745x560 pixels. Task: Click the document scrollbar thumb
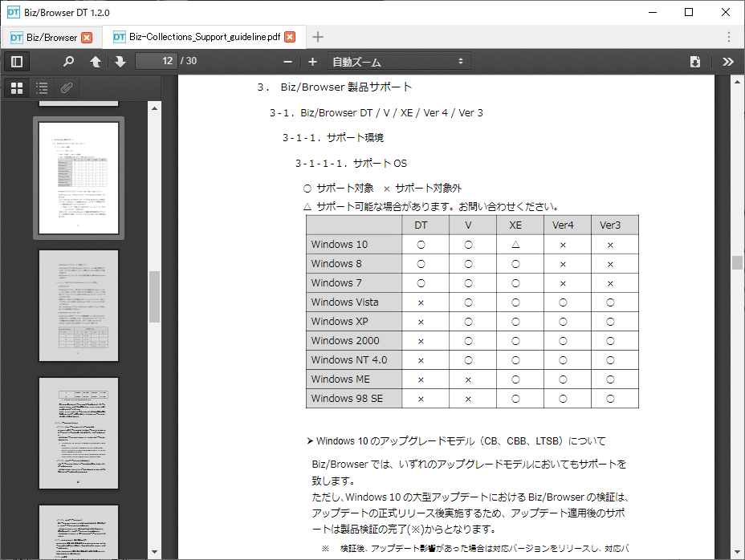[738, 262]
